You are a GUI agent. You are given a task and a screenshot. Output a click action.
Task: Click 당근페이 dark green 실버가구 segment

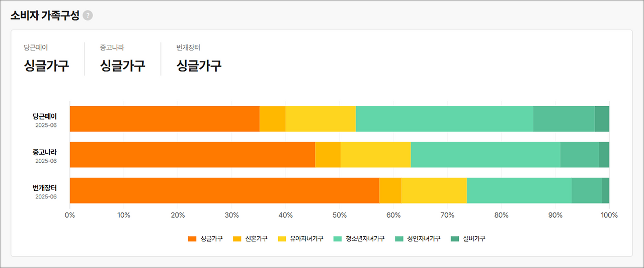[x=602, y=119]
